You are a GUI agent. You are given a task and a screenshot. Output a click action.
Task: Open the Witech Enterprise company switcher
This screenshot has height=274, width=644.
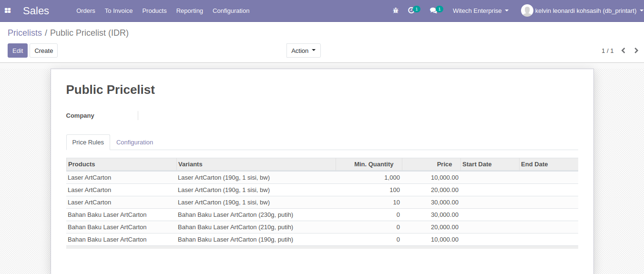click(480, 10)
